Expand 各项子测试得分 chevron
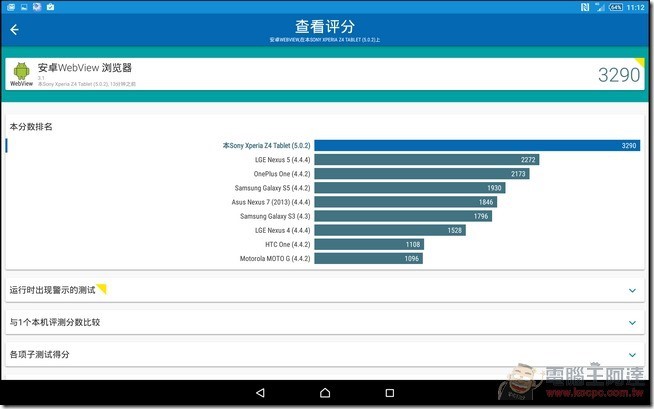 click(632, 355)
